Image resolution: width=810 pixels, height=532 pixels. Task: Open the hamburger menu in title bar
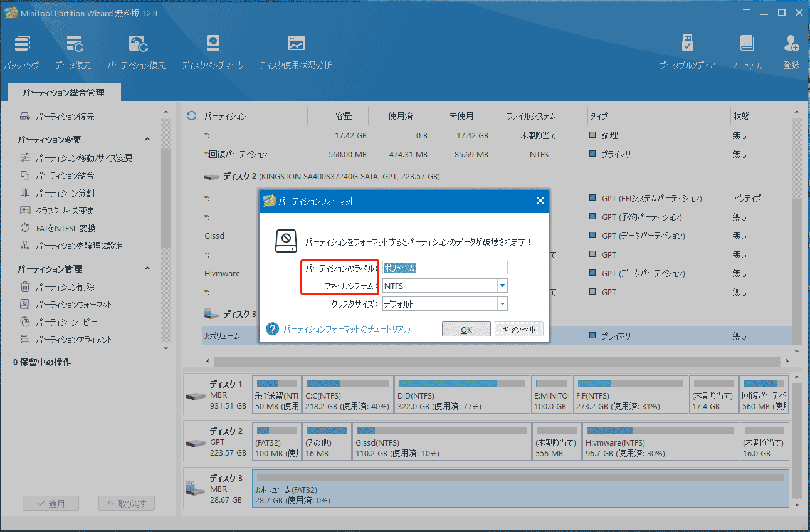(747, 12)
